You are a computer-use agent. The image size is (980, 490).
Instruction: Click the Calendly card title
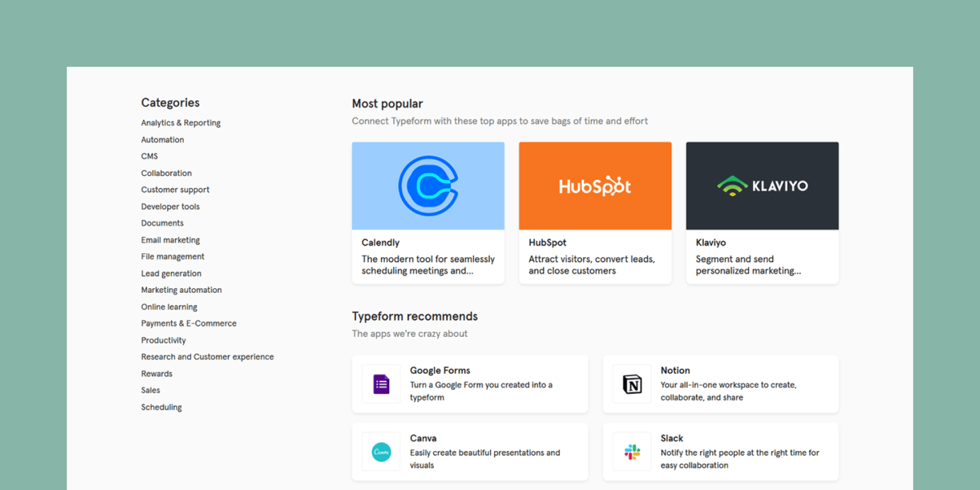click(380, 242)
